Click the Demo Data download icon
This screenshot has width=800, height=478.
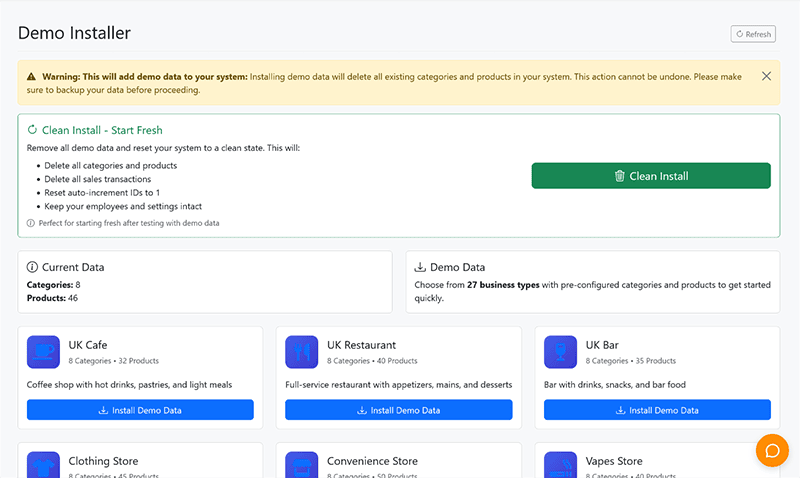click(x=420, y=267)
